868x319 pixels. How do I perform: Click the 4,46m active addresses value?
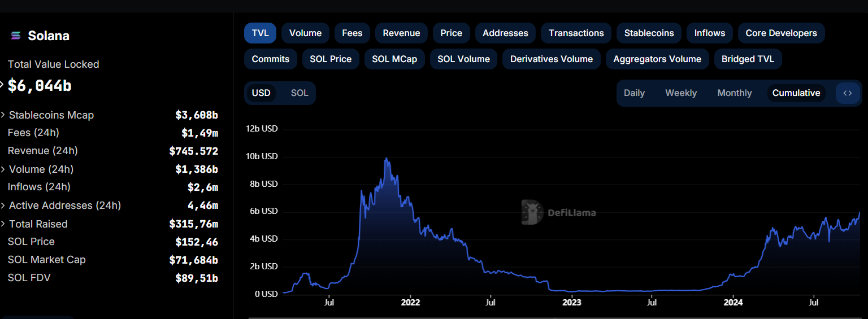tap(203, 206)
